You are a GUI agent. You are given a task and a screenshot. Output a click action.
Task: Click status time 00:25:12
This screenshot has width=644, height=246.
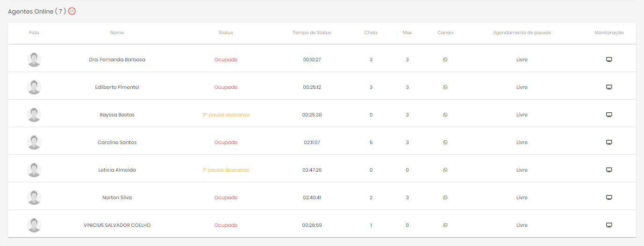(x=312, y=87)
